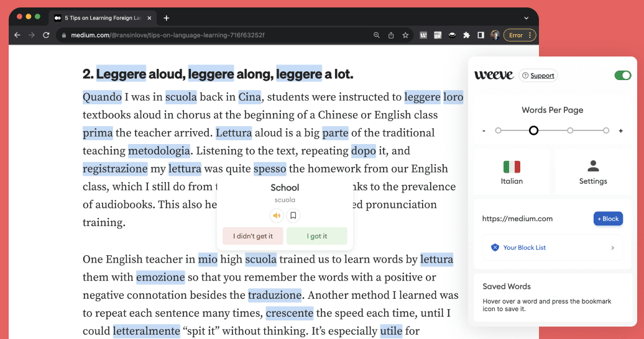Play audio pronunciation of scuola
The image size is (644, 339).
coord(277,215)
